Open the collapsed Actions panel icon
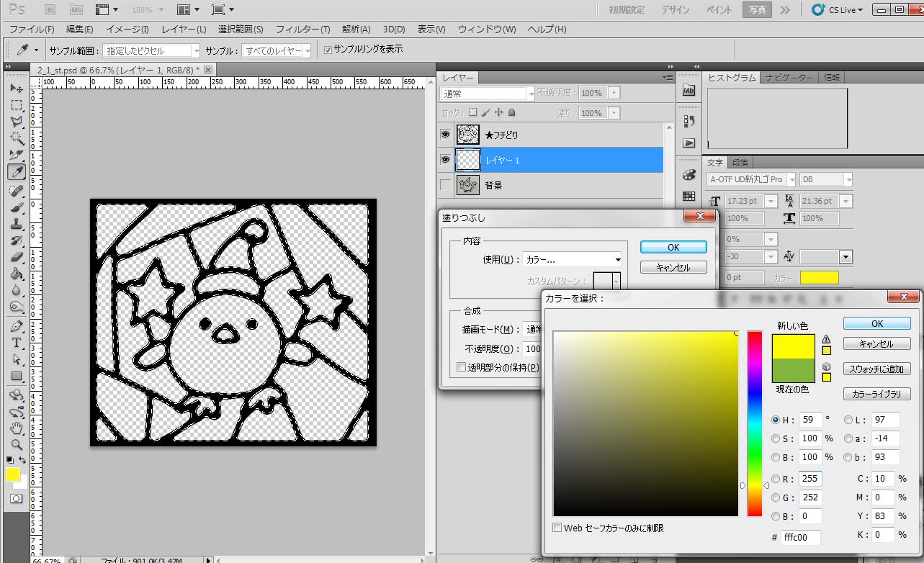924x563 pixels. click(x=688, y=143)
